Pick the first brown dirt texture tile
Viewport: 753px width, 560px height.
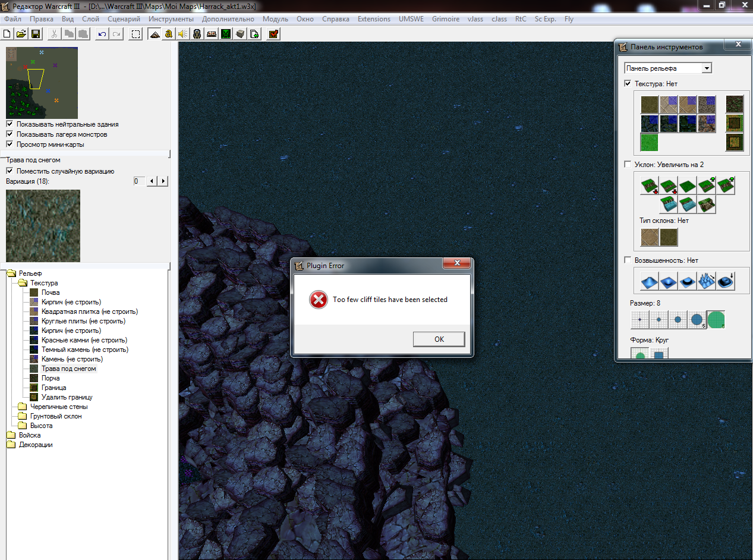(649, 105)
